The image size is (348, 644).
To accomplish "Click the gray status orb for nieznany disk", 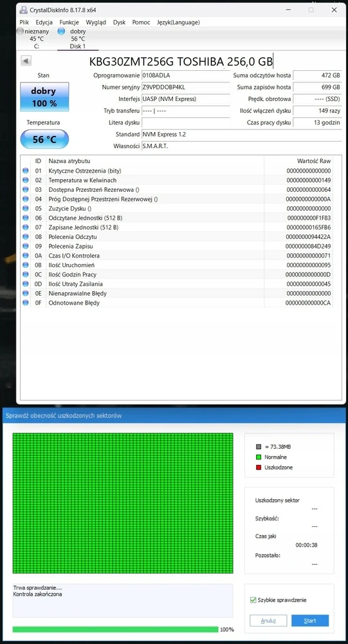I will coord(20,31).
